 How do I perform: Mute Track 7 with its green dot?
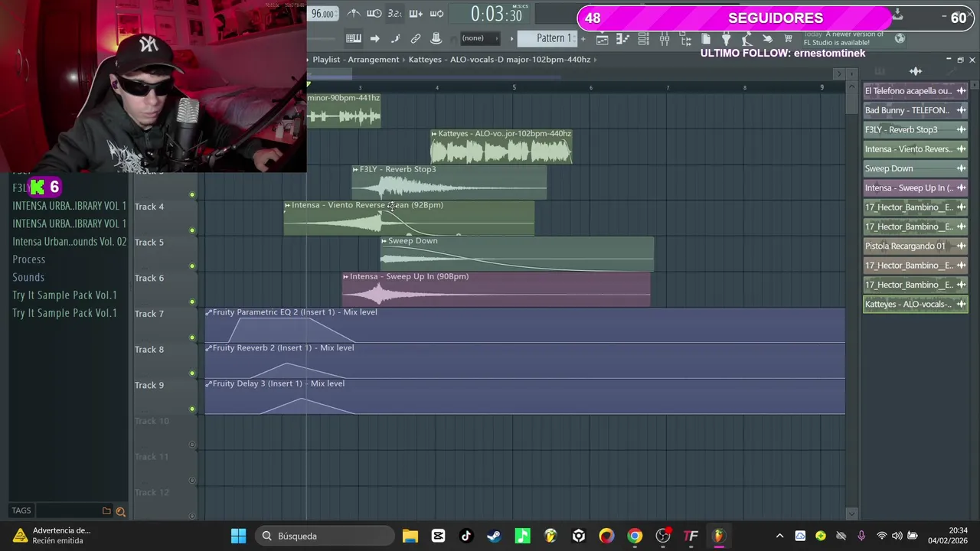[x=192, y=337]
